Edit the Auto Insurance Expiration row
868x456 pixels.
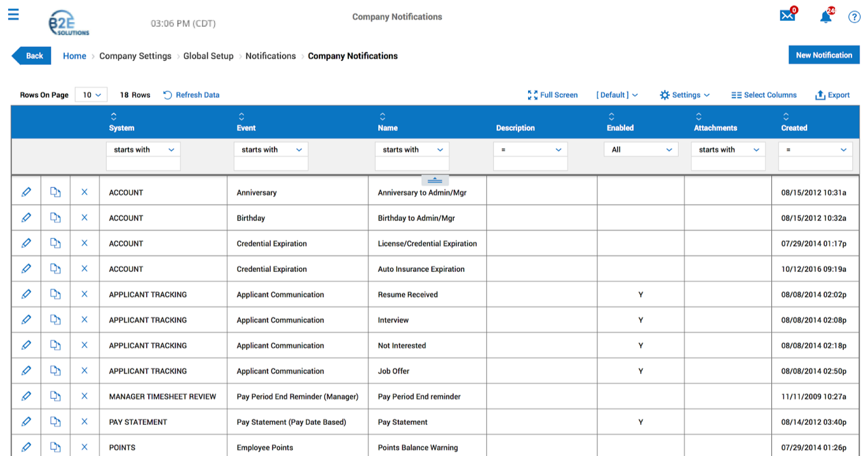tap(26, 269)
